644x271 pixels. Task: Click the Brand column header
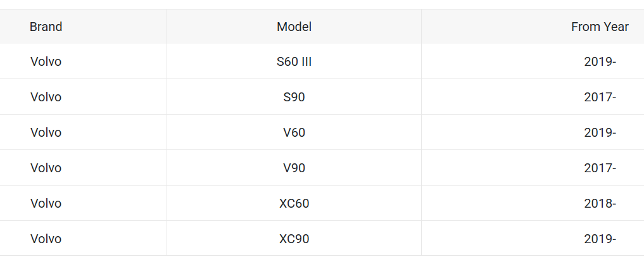point(46,27)
